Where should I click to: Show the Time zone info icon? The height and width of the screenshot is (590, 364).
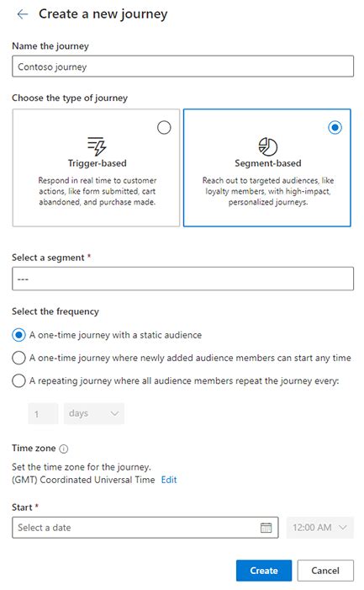[64, 449]
